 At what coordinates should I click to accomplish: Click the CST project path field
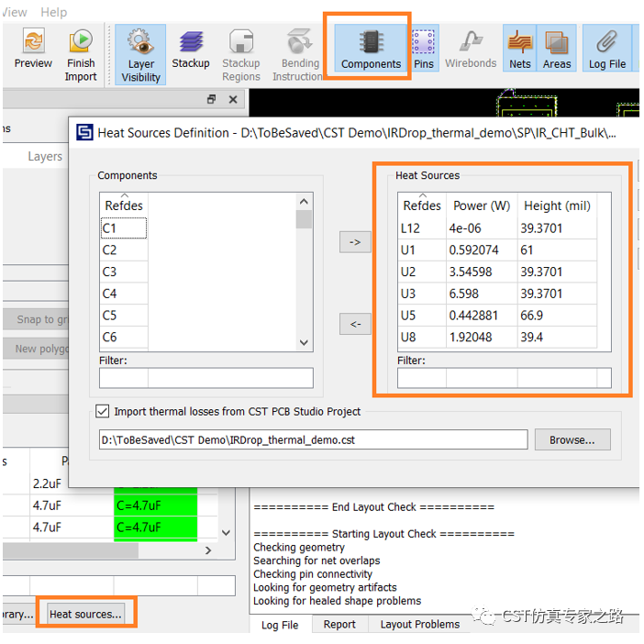click(314, 439)
